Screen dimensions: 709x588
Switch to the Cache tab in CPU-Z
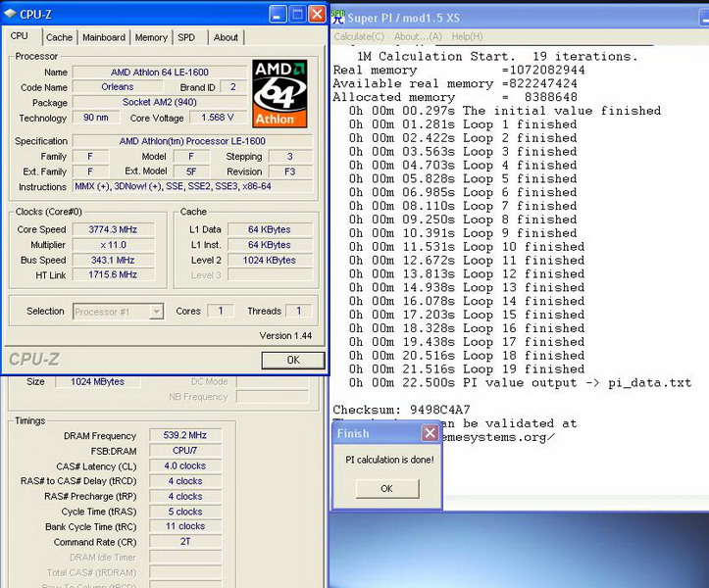tap(59, 37)
